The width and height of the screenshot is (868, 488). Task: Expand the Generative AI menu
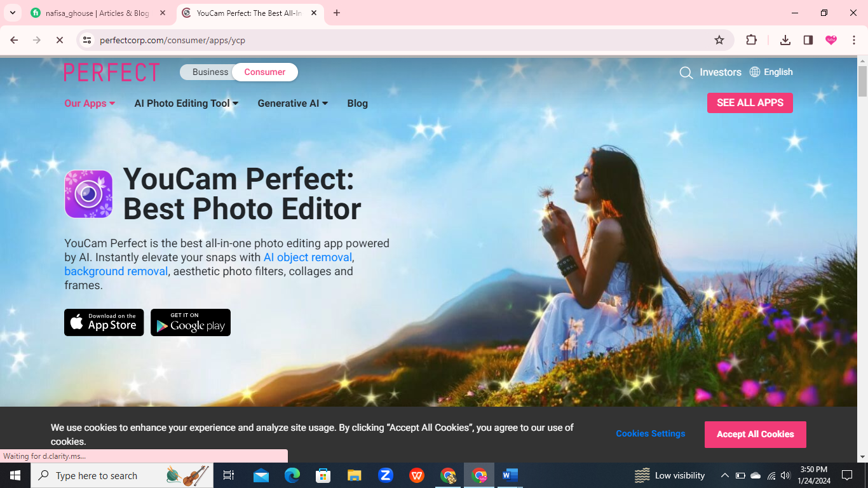point(292,103)
